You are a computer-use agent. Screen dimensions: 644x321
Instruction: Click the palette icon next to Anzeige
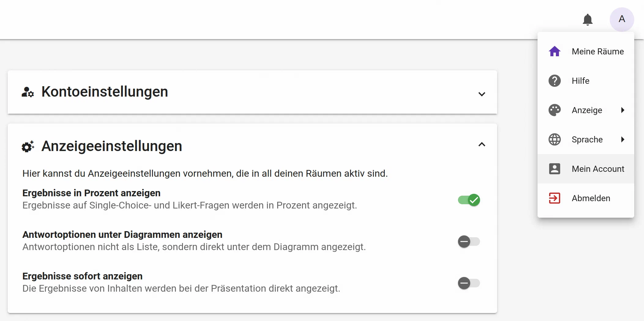pyautogui.click(x=554, y=110)
